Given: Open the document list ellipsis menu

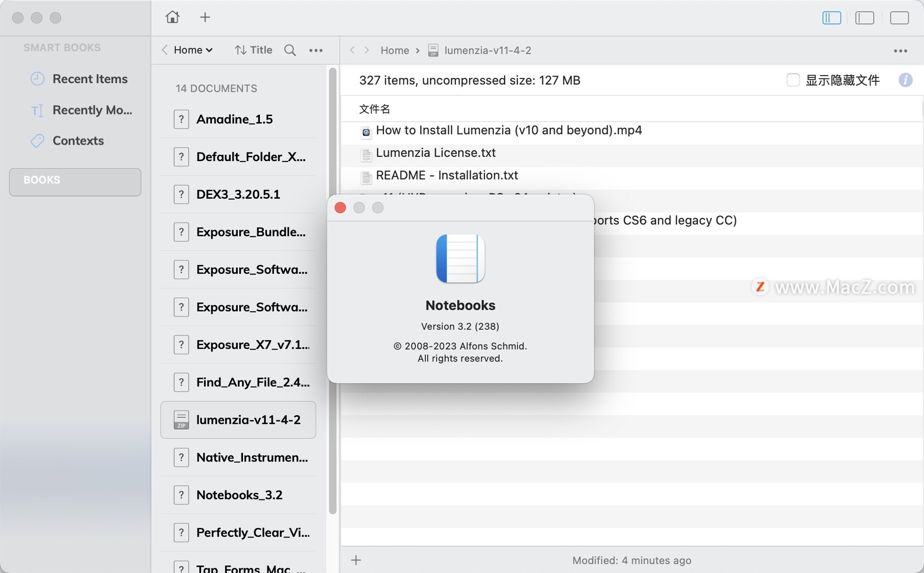Looking at the screenshot, I should pos(316,50).
